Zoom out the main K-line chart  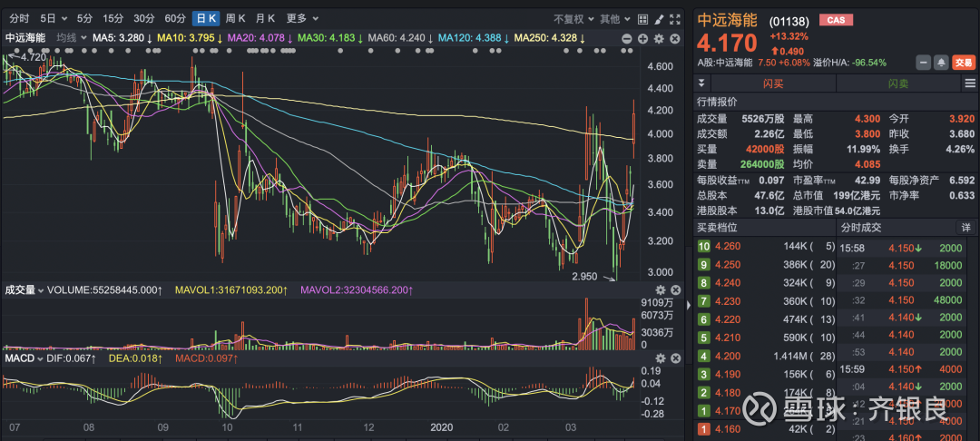pos(627,39)
